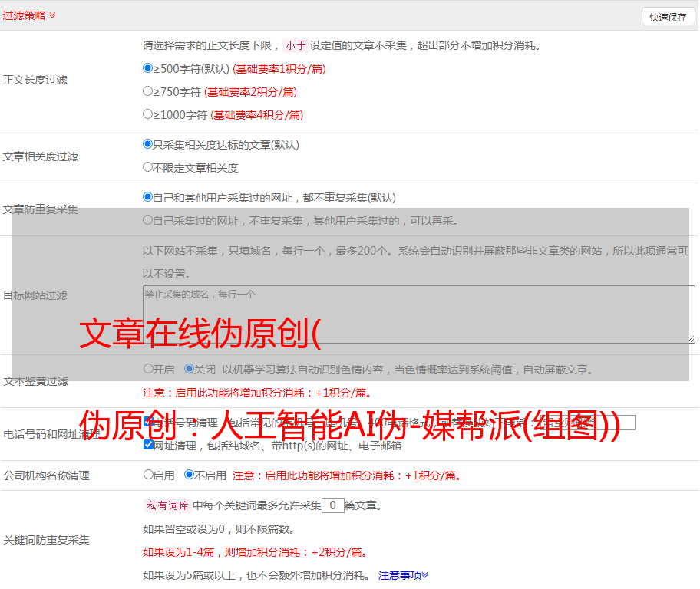The image size is (700, 589).
Task: Select the ≥1000字符 length option
Action: 147,114
